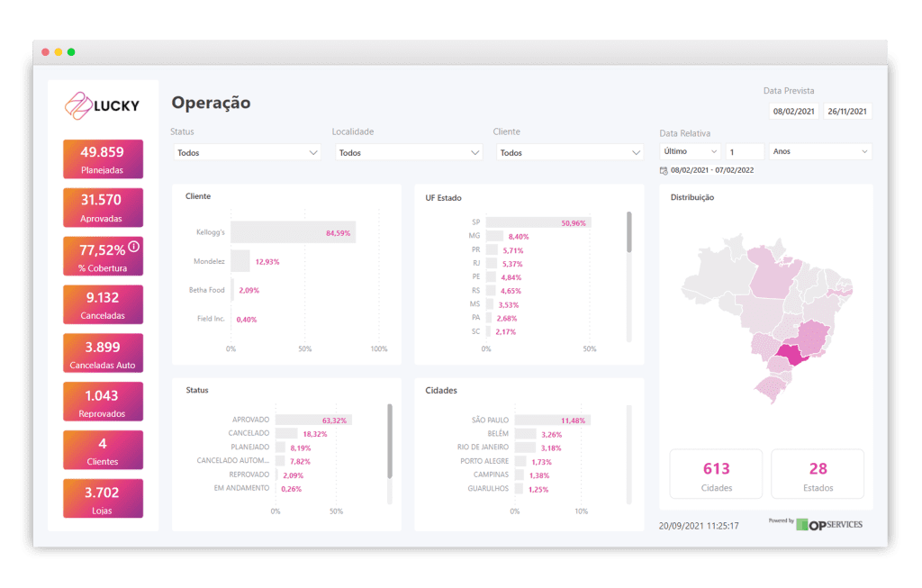Click the start date field showing 08/02/2021
Viewport: 922px width, 588px height.
click(792, 111)
